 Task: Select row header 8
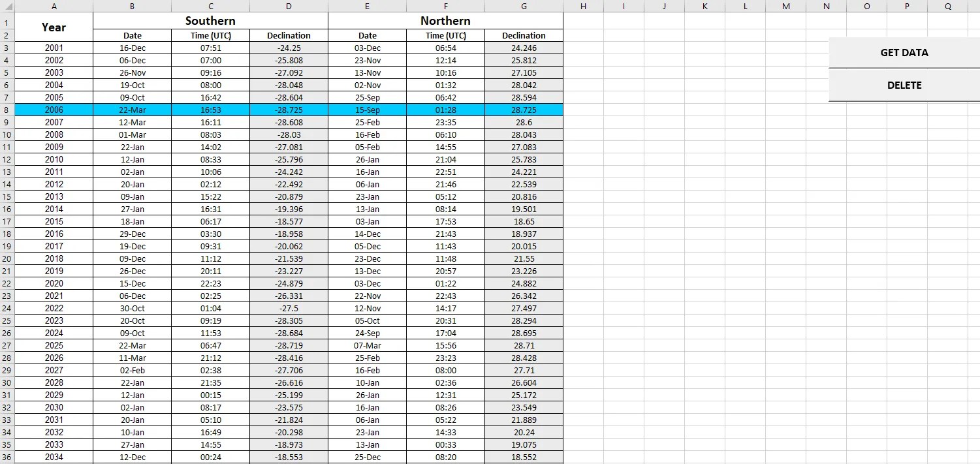click(x=7, y=110)
